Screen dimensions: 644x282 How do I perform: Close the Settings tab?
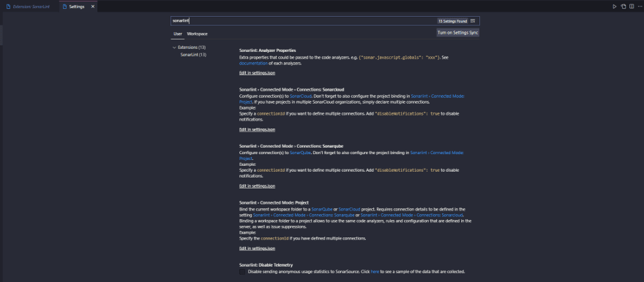click(x=93, y=7)
